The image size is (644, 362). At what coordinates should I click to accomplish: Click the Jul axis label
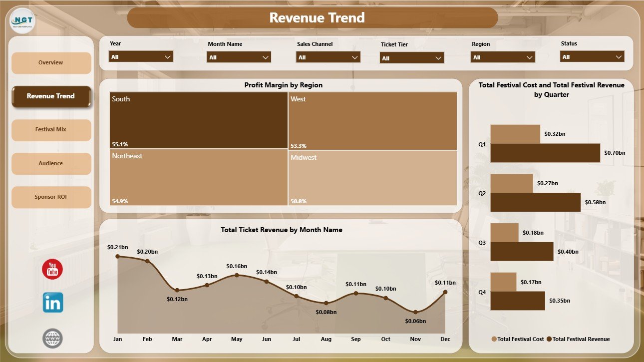(x=296, y=340)
